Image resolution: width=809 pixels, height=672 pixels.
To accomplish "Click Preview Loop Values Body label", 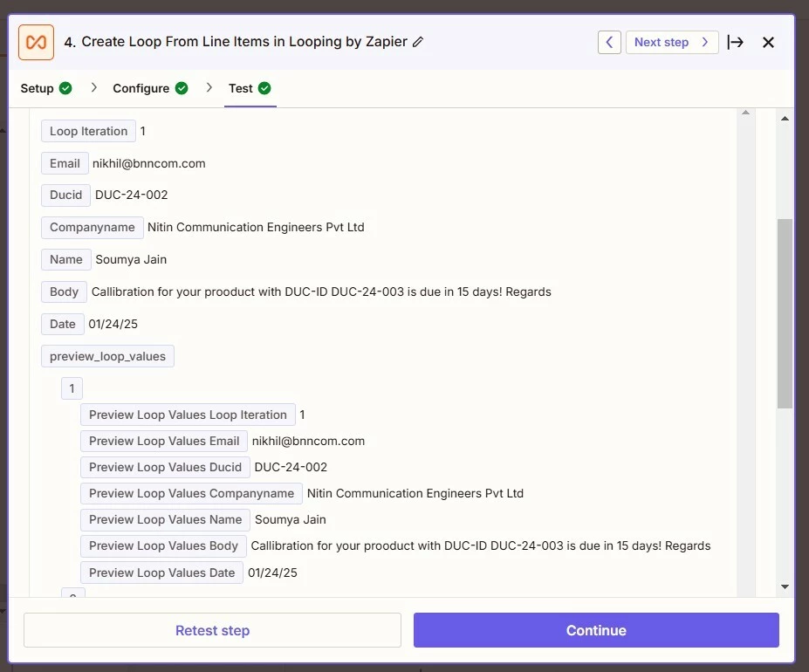I will [163, 546].
